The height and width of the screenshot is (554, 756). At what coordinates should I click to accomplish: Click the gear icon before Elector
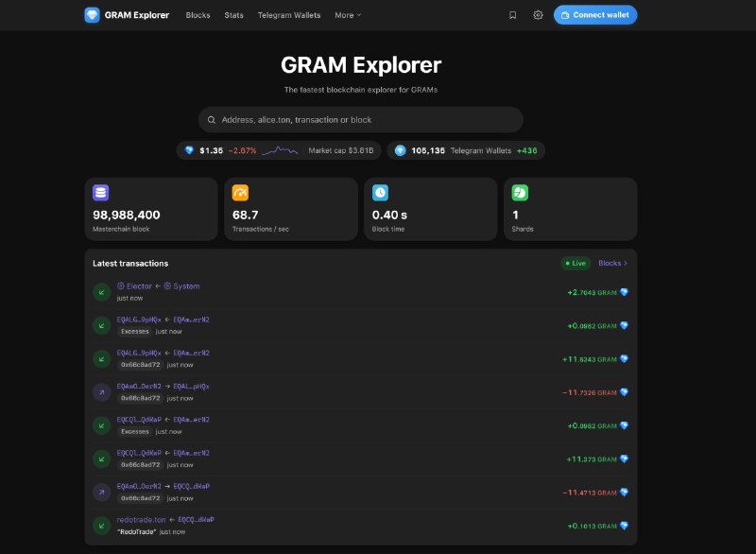[x=121, y=286]
